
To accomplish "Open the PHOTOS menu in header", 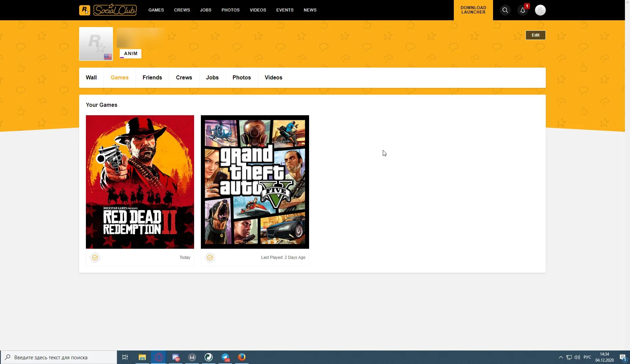I will pos(231,10).
